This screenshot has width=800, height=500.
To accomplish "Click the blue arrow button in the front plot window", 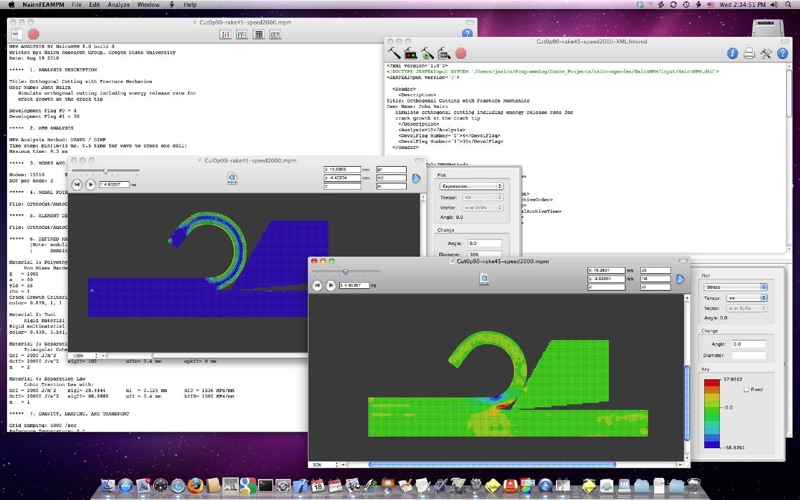I will 680,279.
